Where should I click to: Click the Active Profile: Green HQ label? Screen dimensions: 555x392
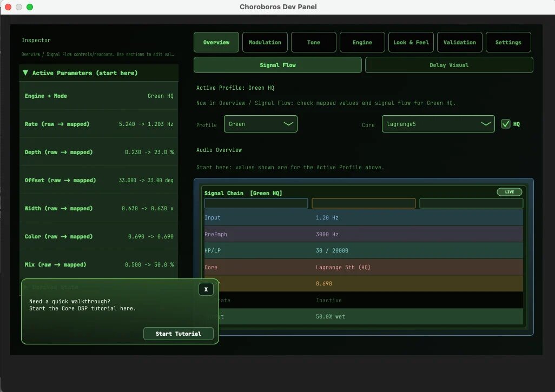(x=235, y=88)
